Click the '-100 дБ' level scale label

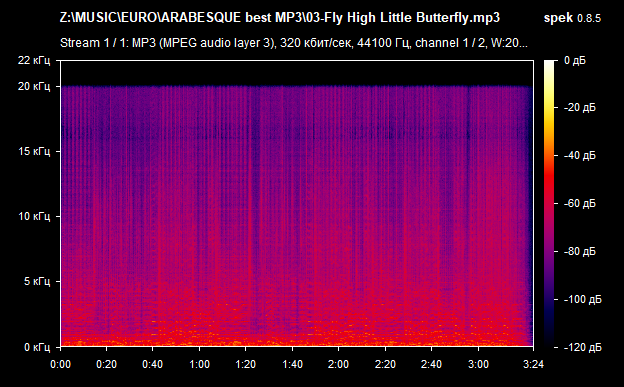(x=583, y=299)
